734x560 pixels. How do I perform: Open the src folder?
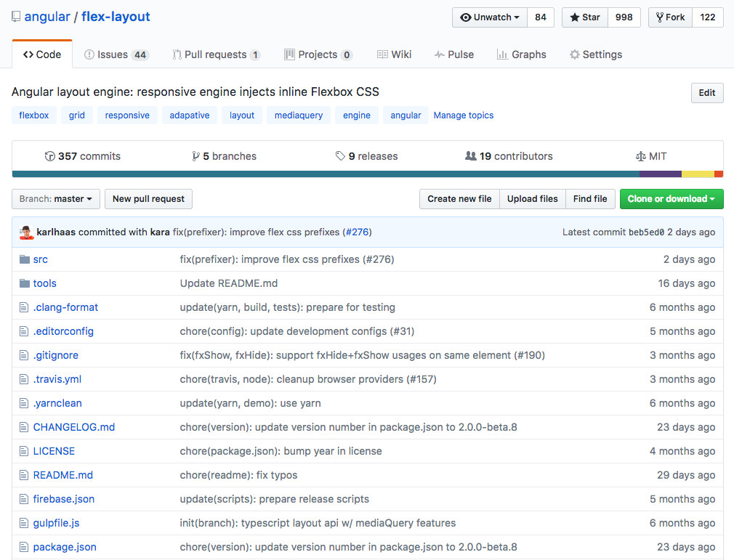click(x=40, y=259)
